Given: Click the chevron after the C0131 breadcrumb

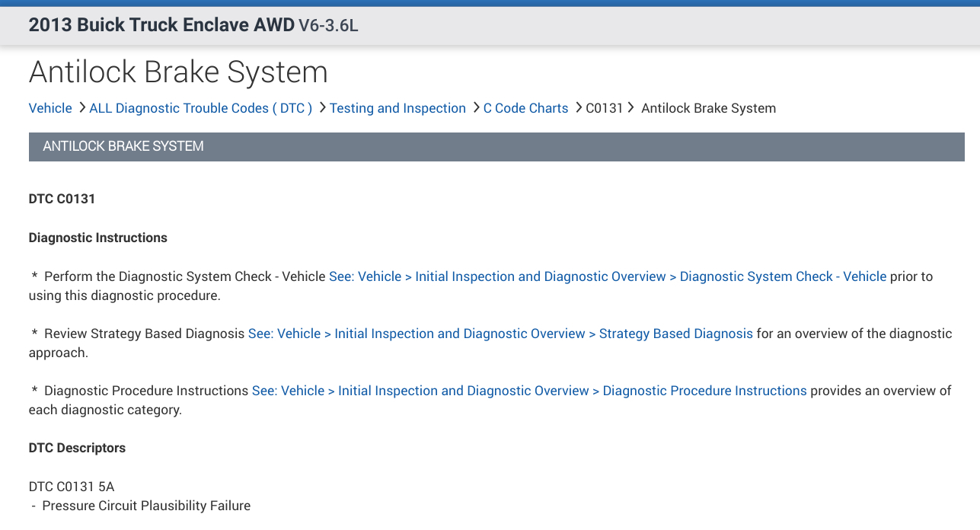Looking at the screenshot, I should pyautogui.click(x=631, y=107).
